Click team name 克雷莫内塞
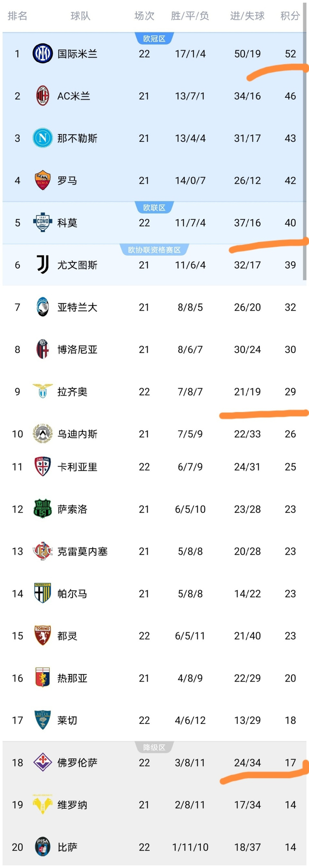Image resolution: width=309 pixels, height=868 pixels. pyautogui.click(x=83, y=551)
